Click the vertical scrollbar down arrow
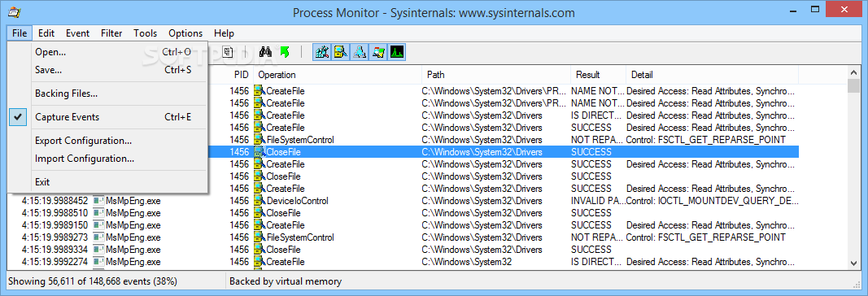This screenshot has height=296, width=868. pyautogui.click(x=853, y=263)
